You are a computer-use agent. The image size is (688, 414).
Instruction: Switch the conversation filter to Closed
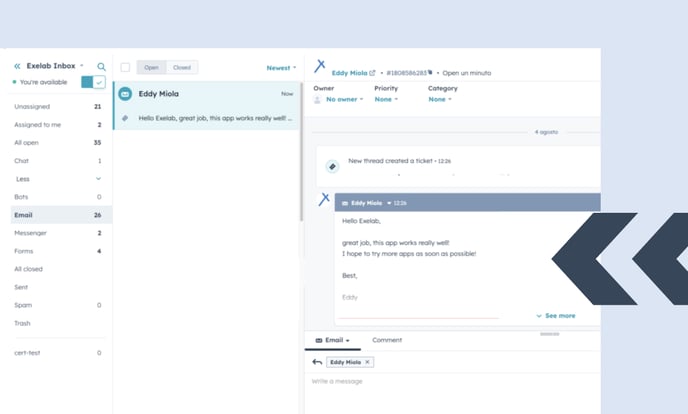[x=182, y=67]
